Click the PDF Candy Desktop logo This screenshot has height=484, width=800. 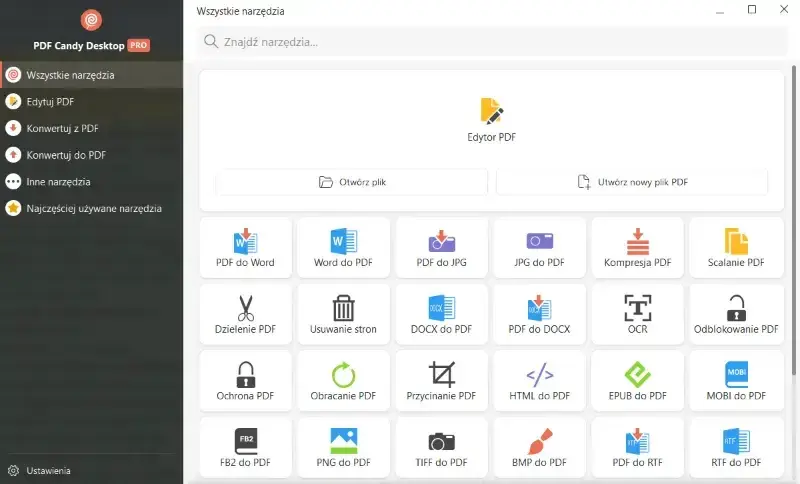click(91, 20)
